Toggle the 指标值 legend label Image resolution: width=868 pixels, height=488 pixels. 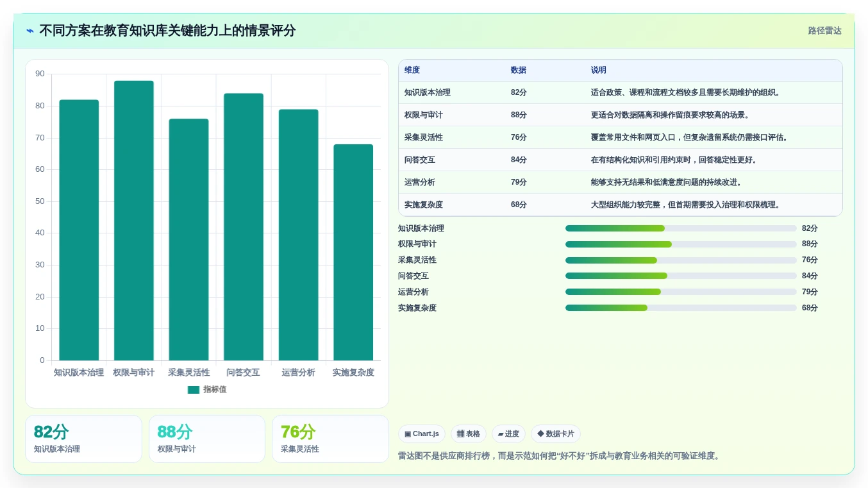click(x=215, y=390)
